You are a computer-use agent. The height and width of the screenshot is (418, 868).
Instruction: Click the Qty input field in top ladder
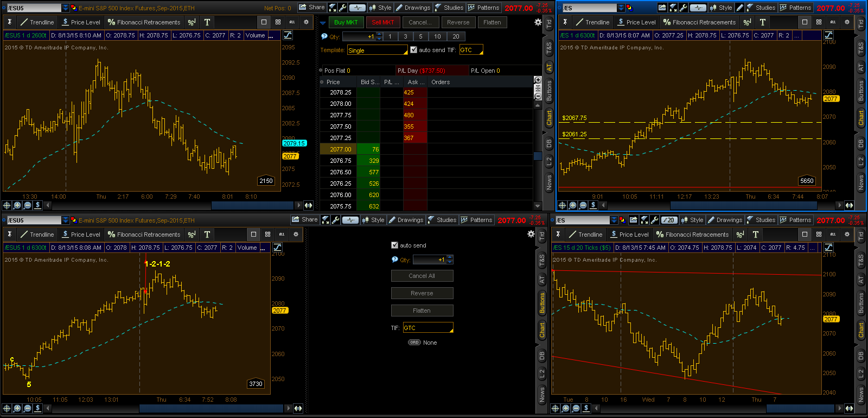click(x=358, y=36)
